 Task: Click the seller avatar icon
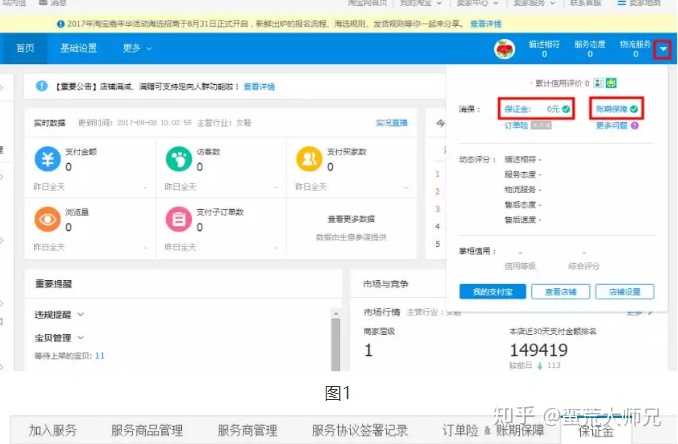pos(505,48)
